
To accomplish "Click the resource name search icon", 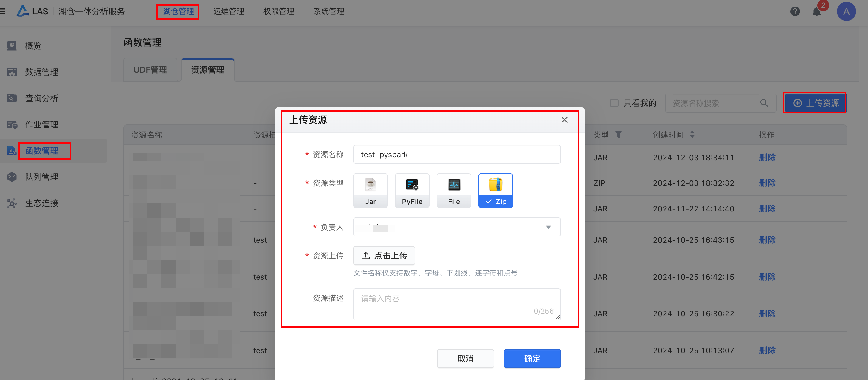I will tap(764, 103).
